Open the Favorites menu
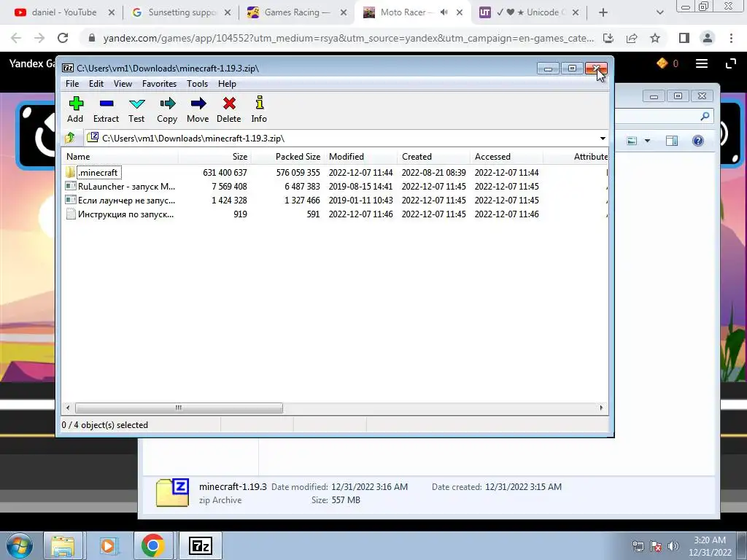 click(159, 84)
